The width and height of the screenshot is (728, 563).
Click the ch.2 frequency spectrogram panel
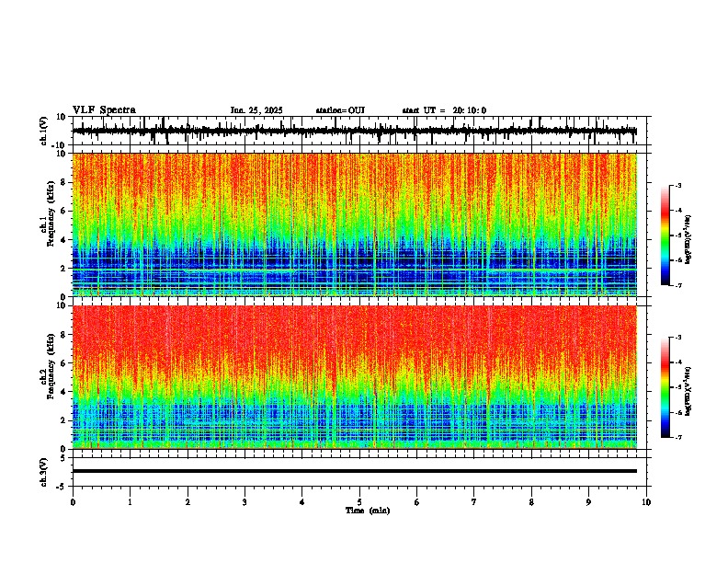pos(355,377)
